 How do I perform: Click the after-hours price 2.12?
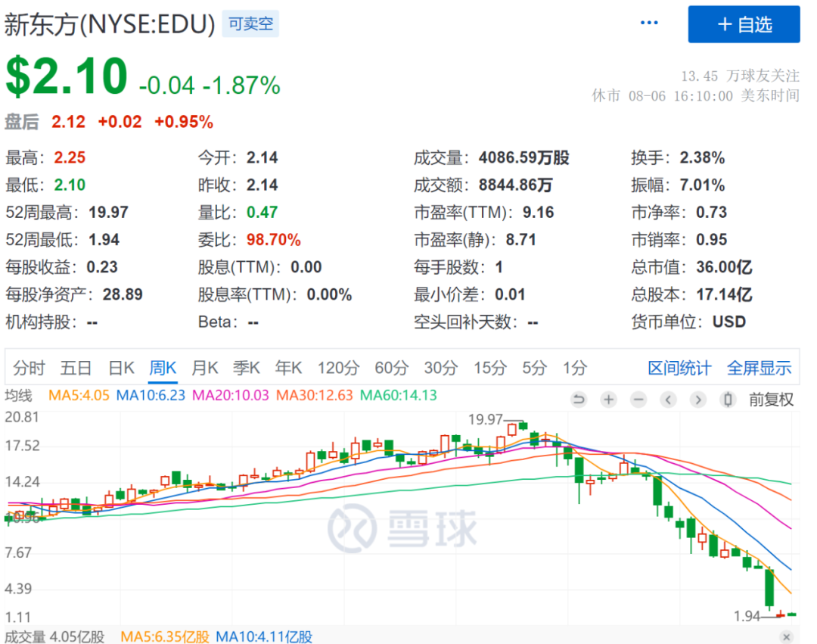(68, 122)
